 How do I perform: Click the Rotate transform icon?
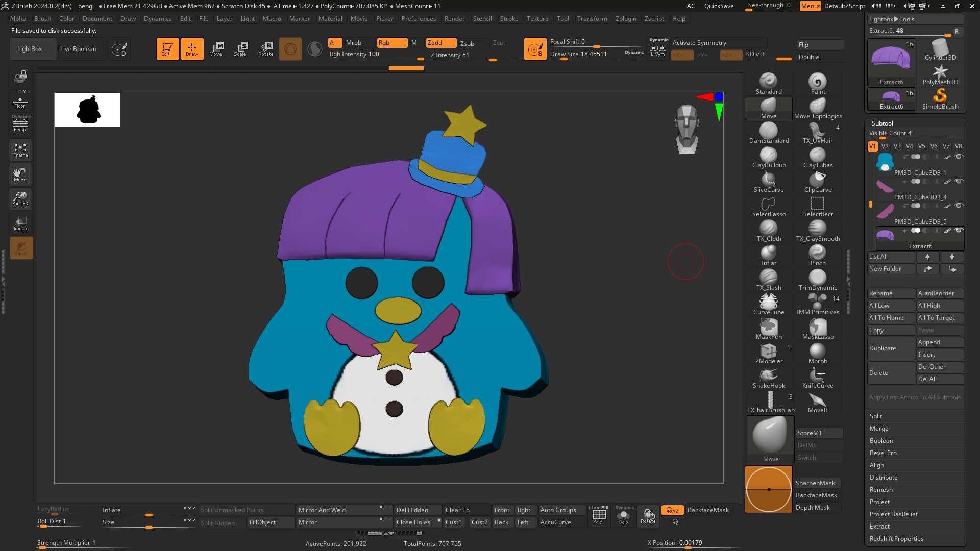pyautogui.click(x=265, y=49)
